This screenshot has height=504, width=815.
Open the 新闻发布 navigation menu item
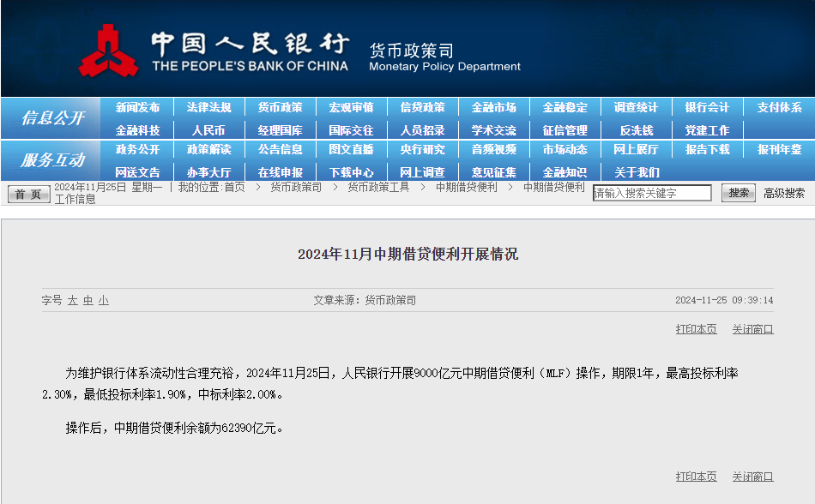coord(137,108)
